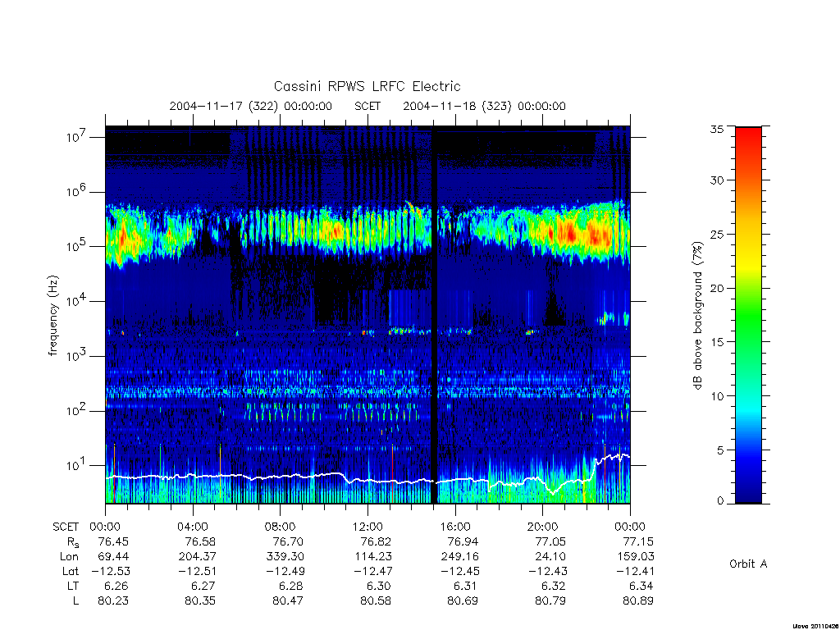840x630 pixels.
Task: Click the 'dB above background (7%)' label
Action: (x=697, y=315)
